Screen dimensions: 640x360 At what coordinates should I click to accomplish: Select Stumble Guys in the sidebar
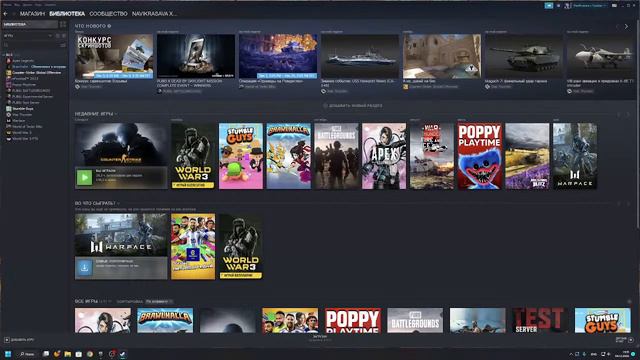[20, 109]
